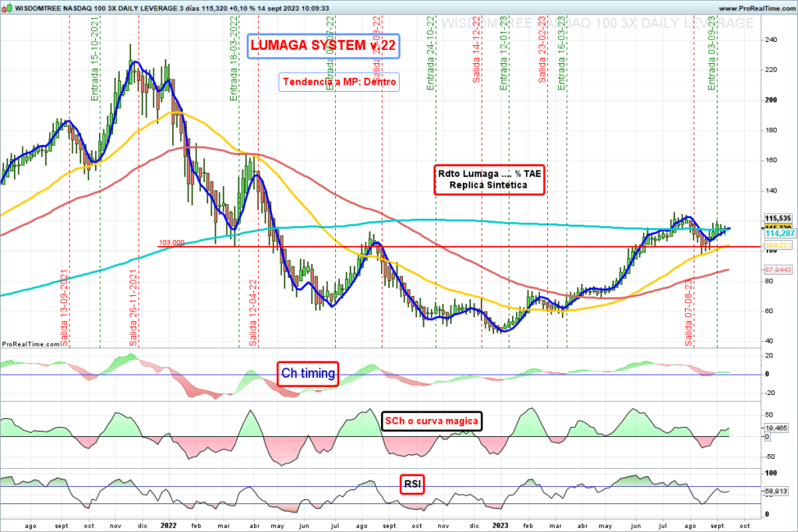Click the 220 price level on the axis

[x=771, y=69]
